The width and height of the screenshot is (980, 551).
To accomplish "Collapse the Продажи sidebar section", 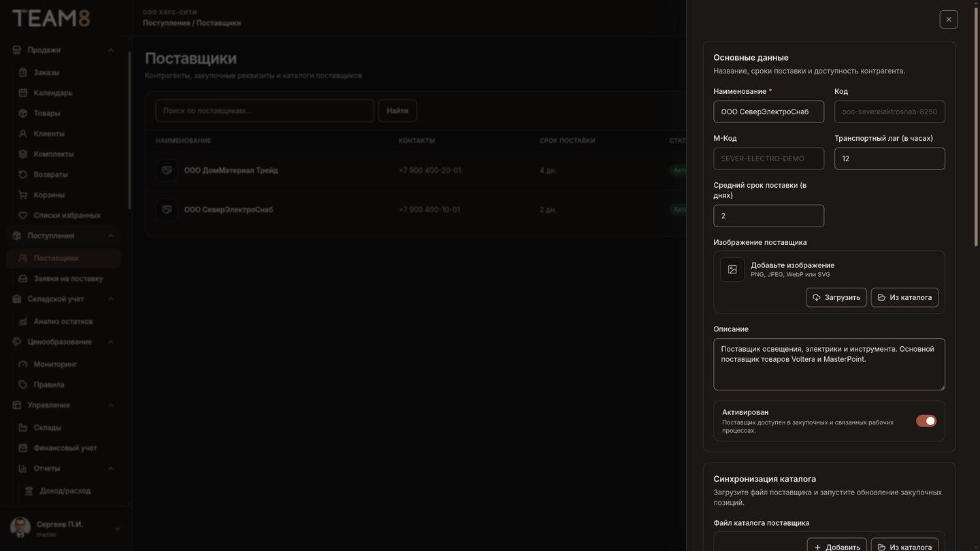I will click(110, 50).
